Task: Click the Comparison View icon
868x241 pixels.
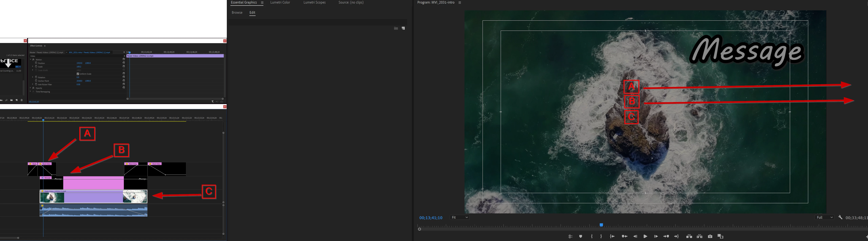Action: coord(720,236)
